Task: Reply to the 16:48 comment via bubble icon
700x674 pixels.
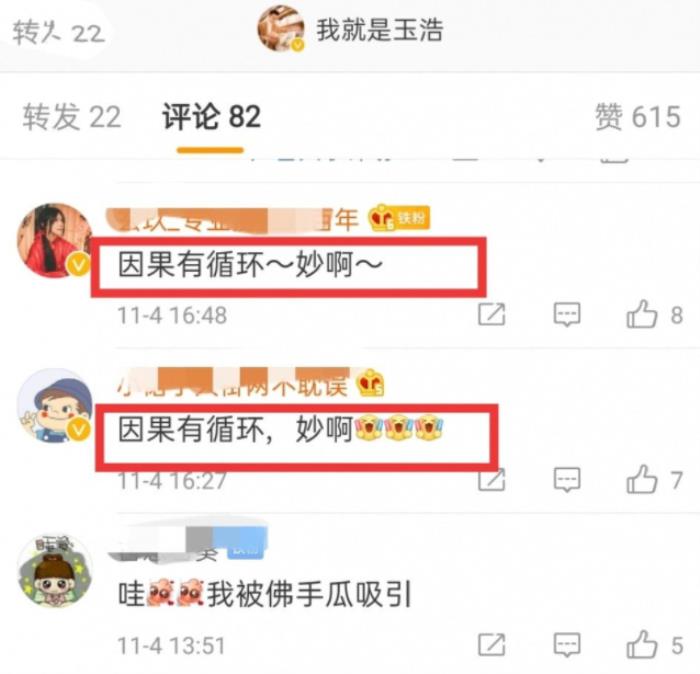Action: (567, 315)
